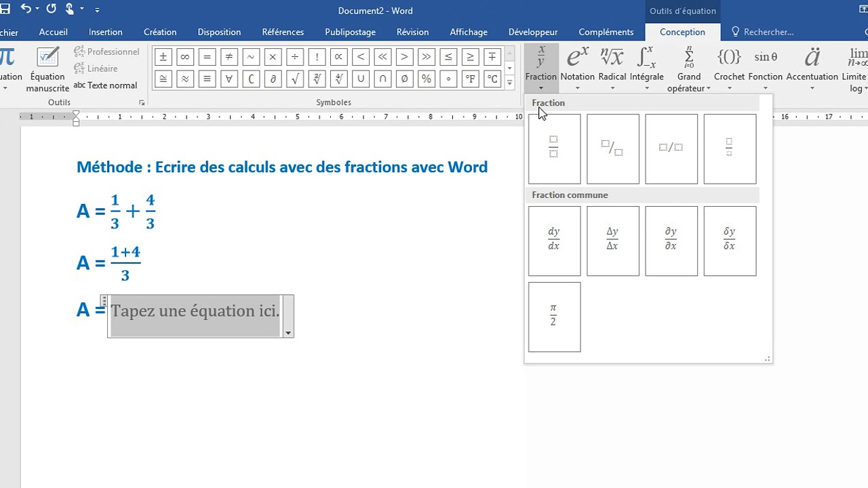Insert the not-equal symbol
Screen dimensions: 868x488
(x=229, y=57)
